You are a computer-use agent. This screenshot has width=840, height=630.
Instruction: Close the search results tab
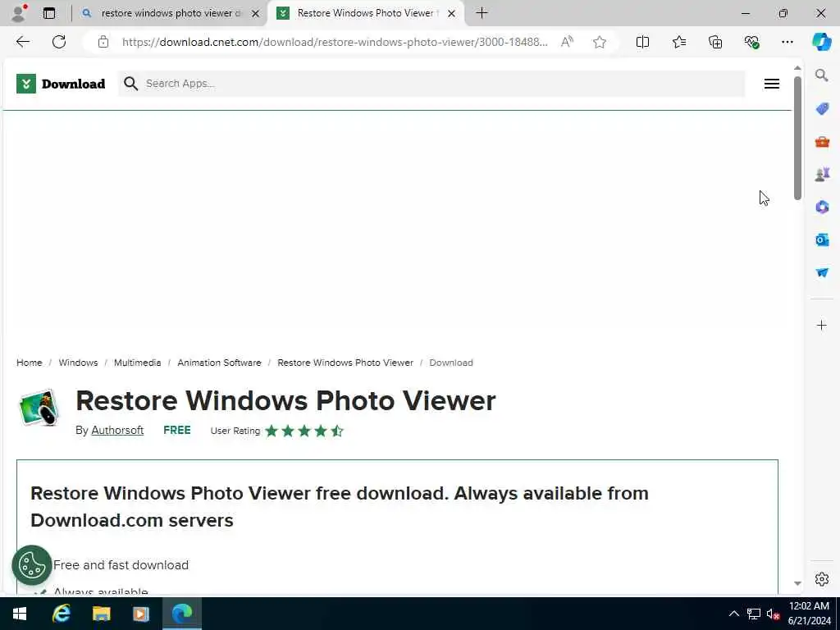point(256,13)
